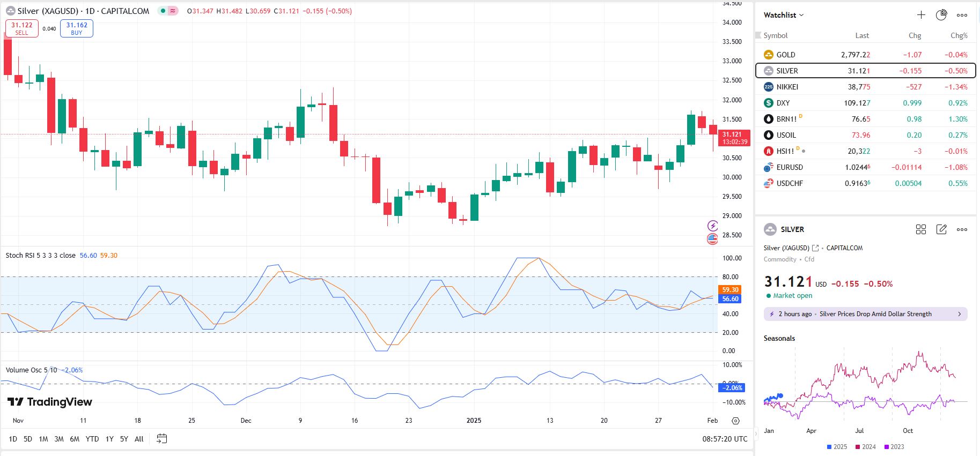Click the note edit icon in SILVER details
The height and width of the screenshot is (456, 980).
tap(941, 229)
